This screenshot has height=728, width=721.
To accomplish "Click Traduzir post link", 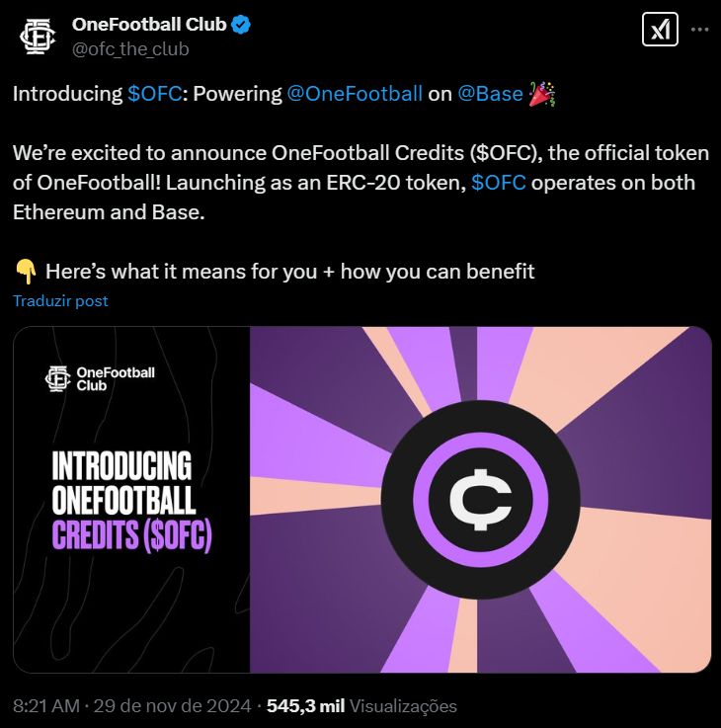I will [x=60, y=301].
